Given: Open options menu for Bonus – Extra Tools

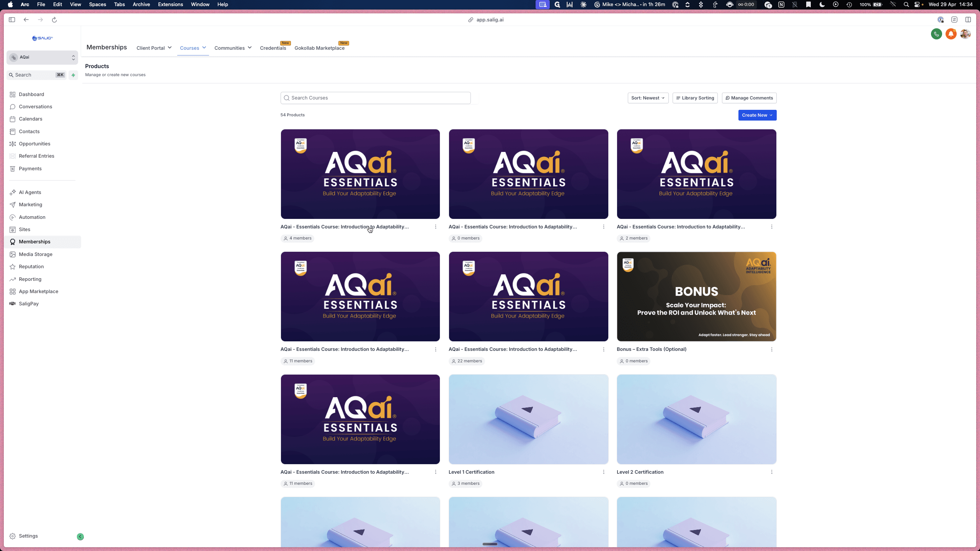Looking at the screenshot, I should (x=772, y=349).
